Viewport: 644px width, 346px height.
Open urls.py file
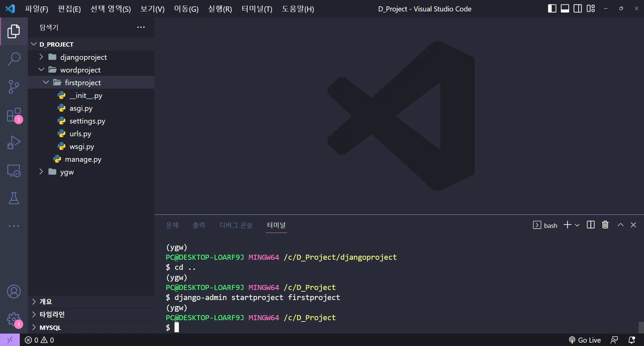(x=91, y=134)
